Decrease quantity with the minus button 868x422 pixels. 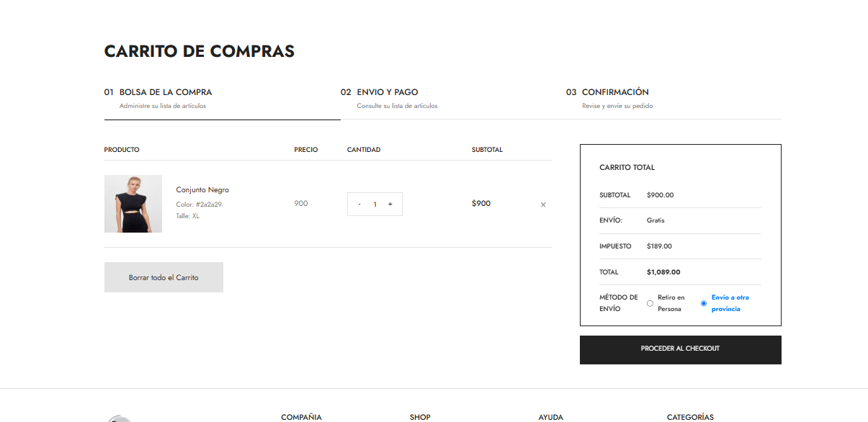[x=359, y=204]
